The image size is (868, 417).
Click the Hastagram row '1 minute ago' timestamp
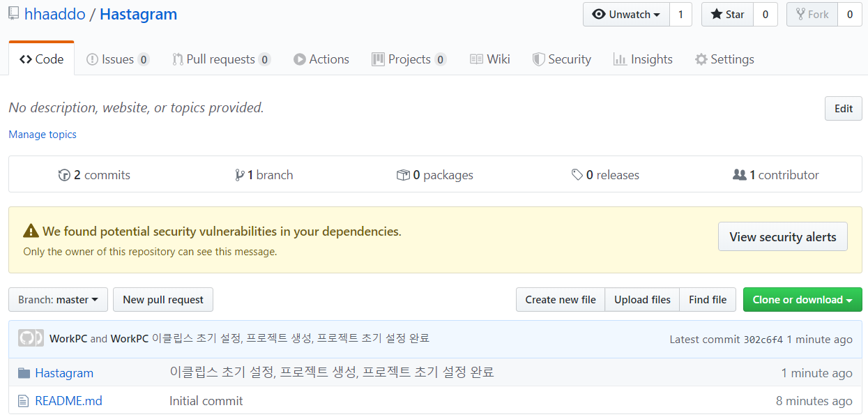pyautogui.click(x=817, y=373)
